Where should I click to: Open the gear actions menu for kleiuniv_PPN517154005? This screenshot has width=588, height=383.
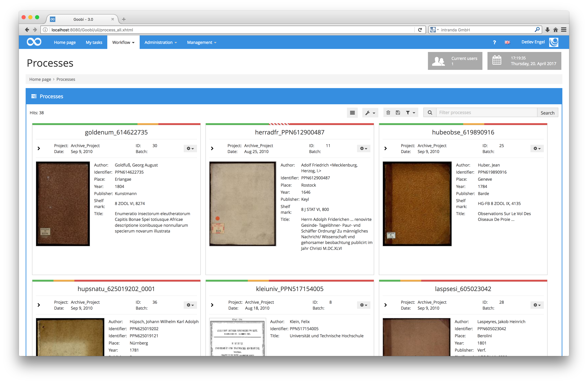[x=363, y=305]
